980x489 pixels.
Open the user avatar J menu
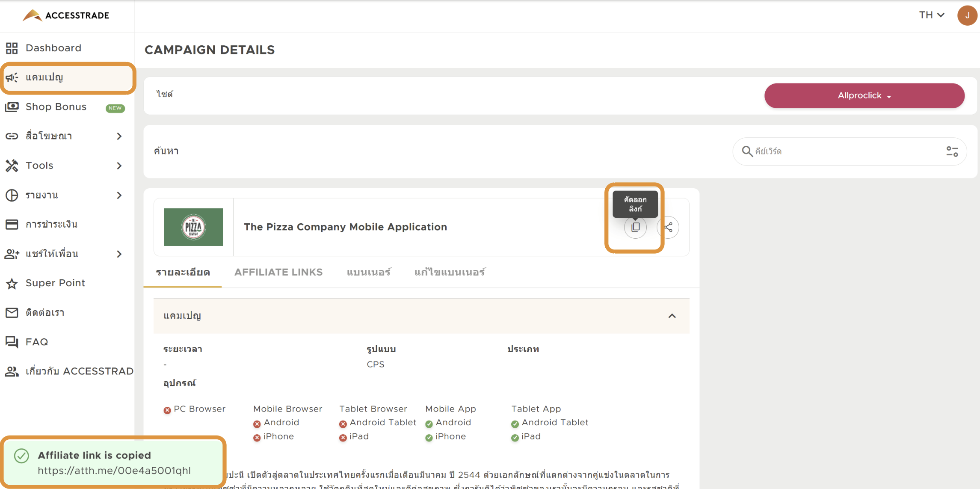[x=967, y=15]
